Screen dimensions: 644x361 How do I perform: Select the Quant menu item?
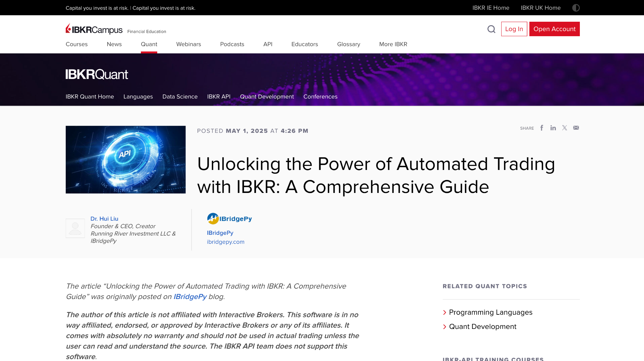149,44
